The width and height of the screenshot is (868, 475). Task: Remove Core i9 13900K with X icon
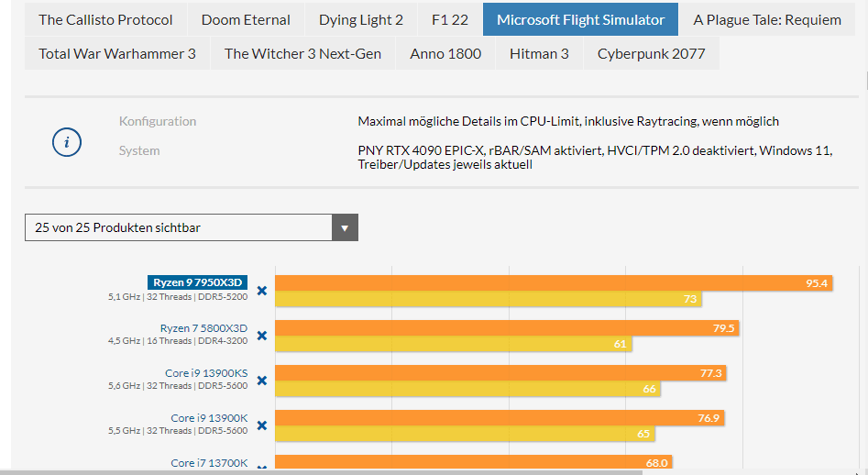[262, 425]
